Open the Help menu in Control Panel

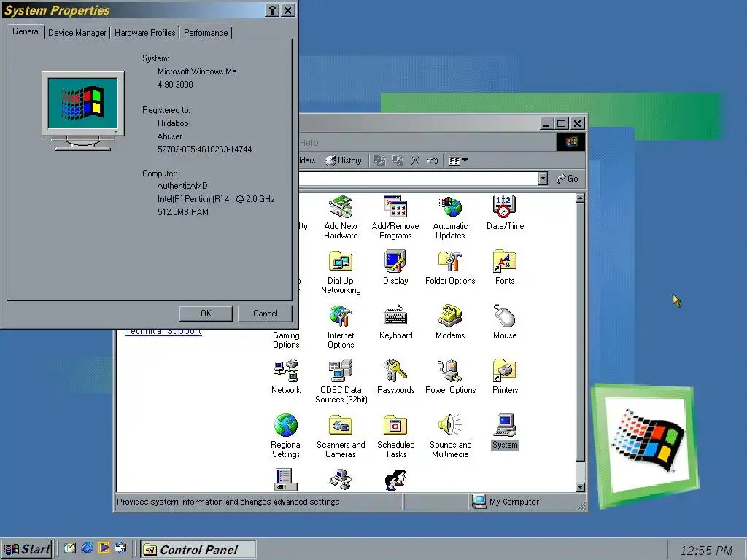309,142
